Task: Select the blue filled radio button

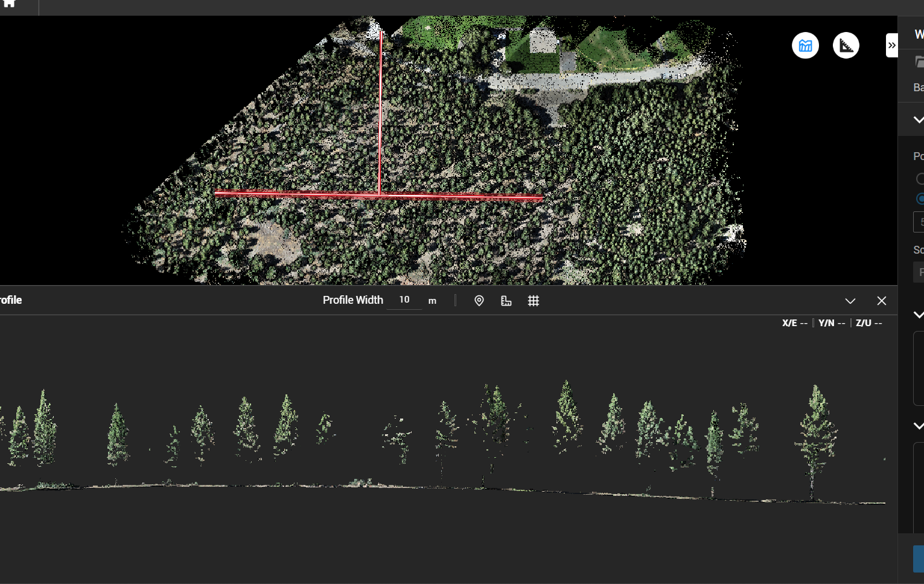Action: pyautogui.click(x=920, y=199)
